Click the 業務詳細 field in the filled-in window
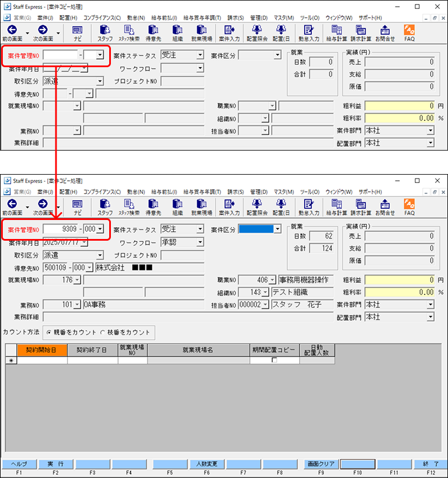The height and width of the screenshot is (478, 448). coord(188,317)
